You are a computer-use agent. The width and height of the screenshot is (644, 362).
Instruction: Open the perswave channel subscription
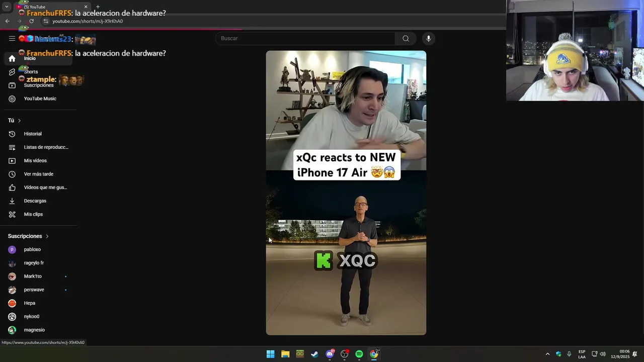pos(38,290)
